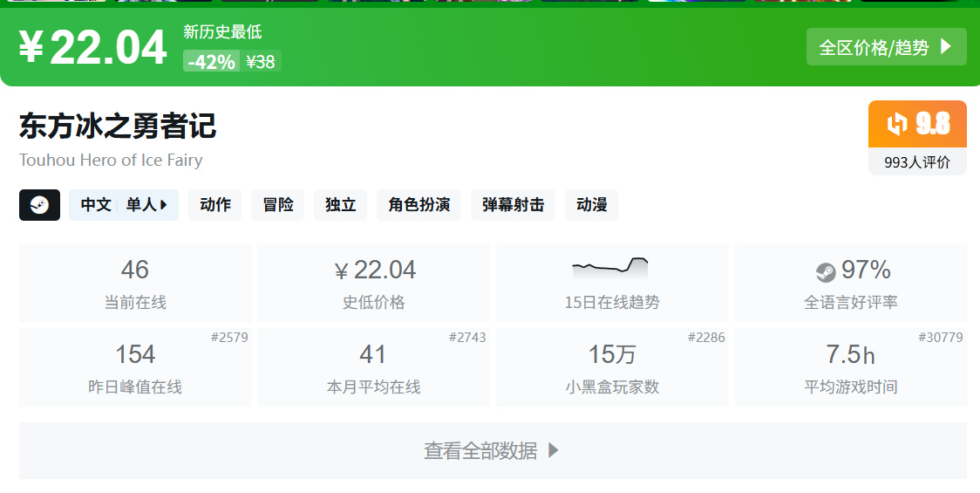
Task: Click the subtitle Touhou Hero of Ice Fairy
Action: click(111, 161)
